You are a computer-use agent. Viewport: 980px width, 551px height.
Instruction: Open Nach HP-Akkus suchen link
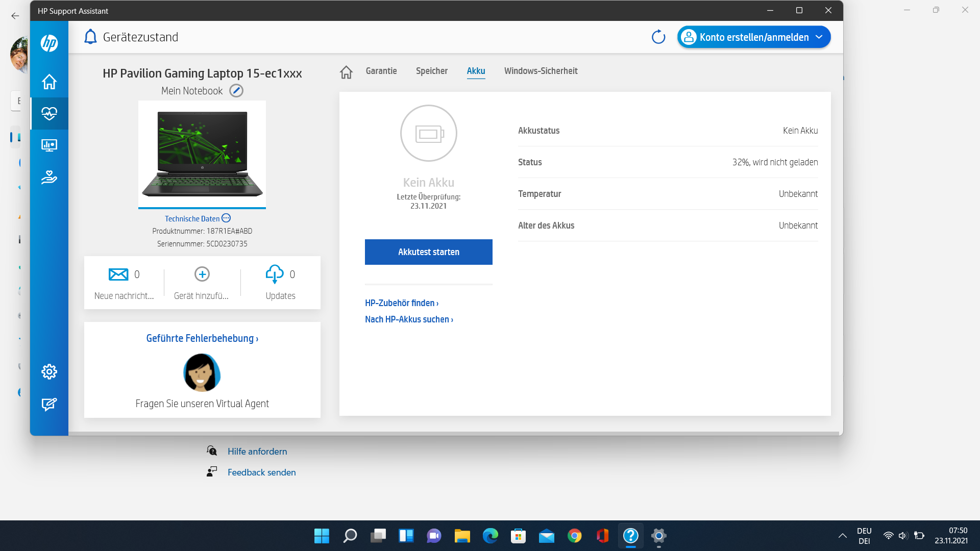[408, 319]
